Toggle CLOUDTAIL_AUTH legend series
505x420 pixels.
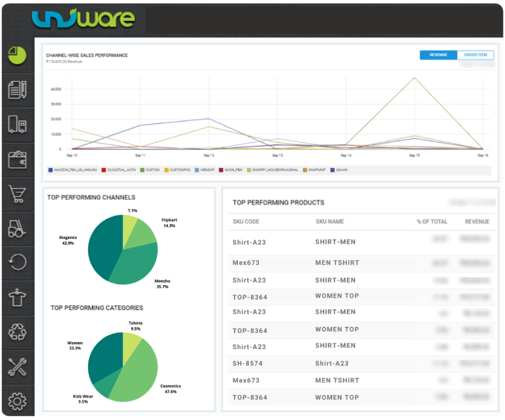pyautogui.click(x=118, y=170)
